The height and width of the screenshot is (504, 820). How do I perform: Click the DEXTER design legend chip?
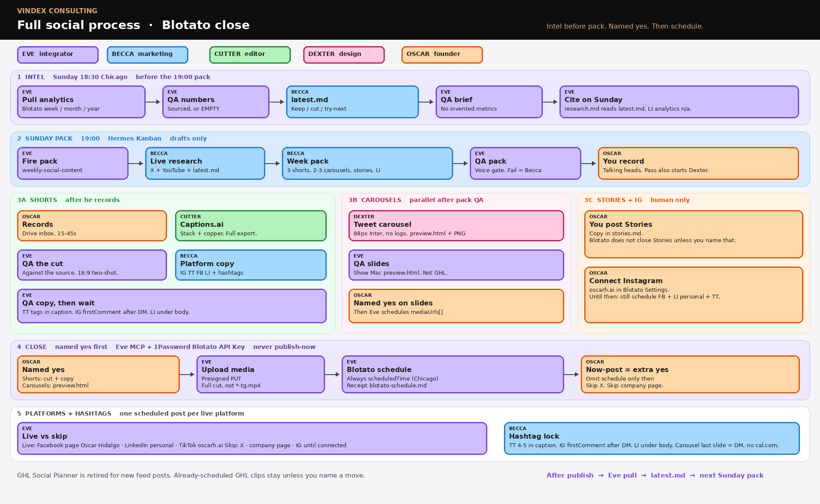(x=344, y=55)
